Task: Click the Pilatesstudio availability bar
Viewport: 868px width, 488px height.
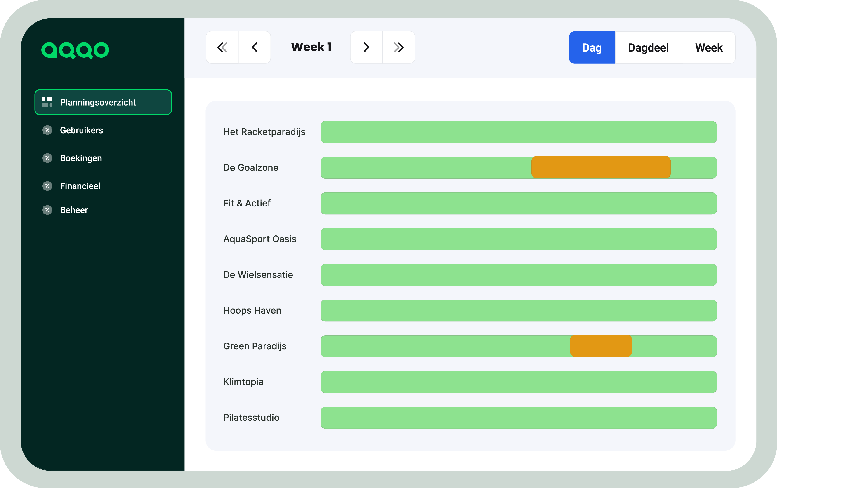Action: (519, 418)
